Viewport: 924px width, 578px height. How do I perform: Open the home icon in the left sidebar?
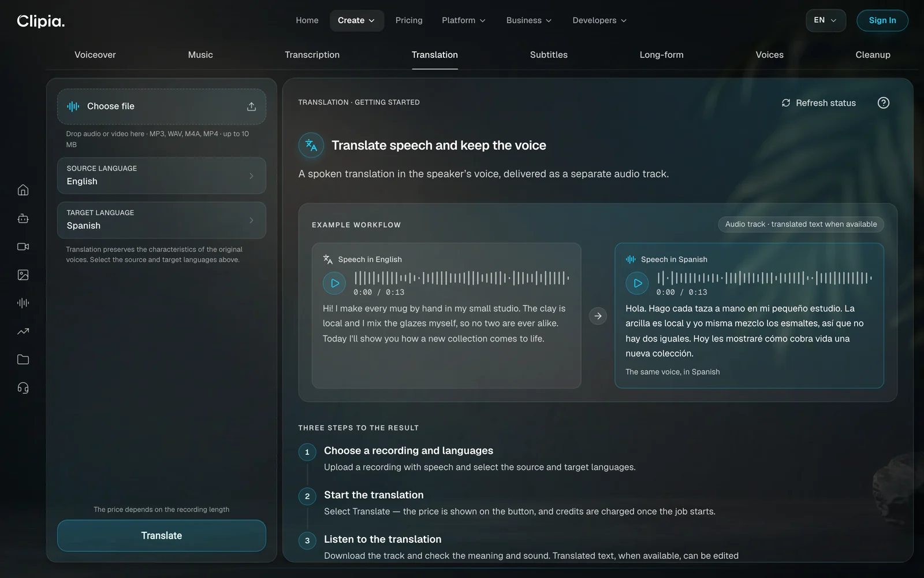coord(23,190)
